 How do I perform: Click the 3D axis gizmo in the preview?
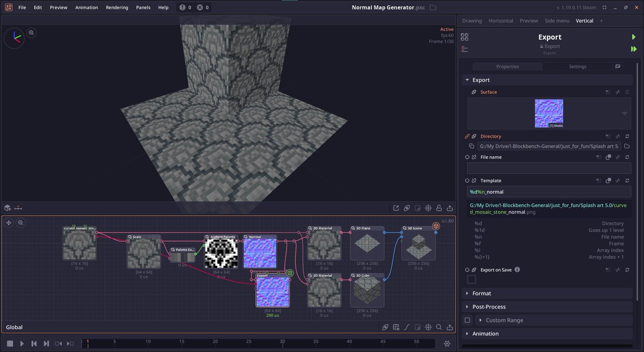coord(14,38)
